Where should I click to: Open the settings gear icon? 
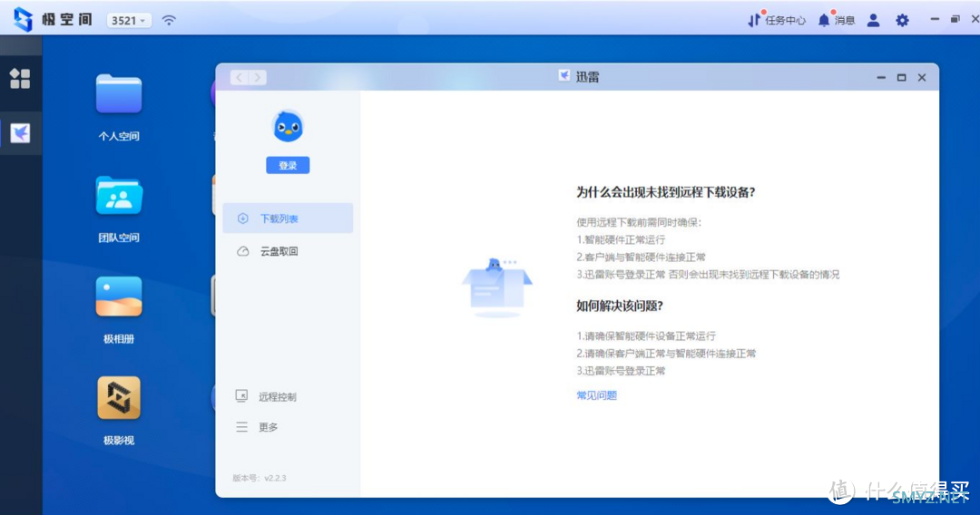pyautogui.click(x=902, y=20)
